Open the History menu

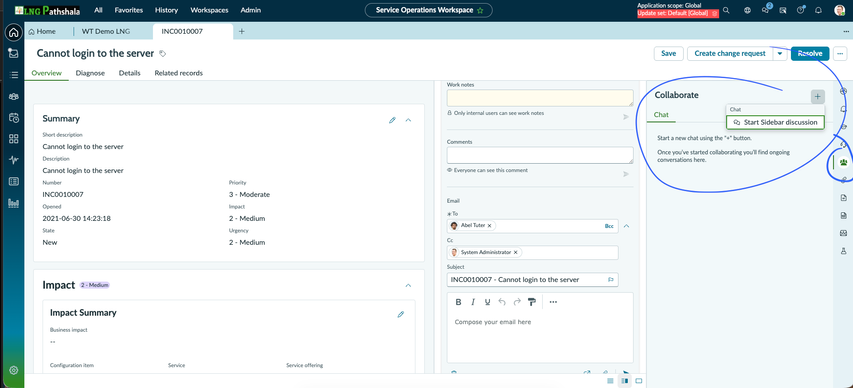pyautogui.click(x=166, y=10)
